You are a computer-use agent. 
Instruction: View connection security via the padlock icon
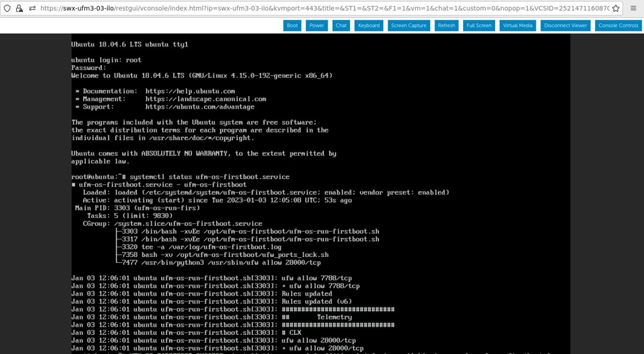[19, 8]
